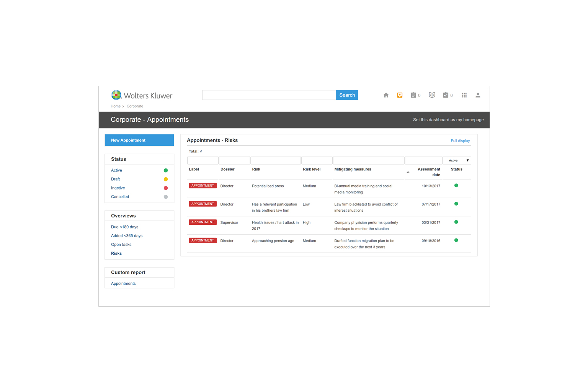Toggle sort arrow on Mitigating measures column
Viewport: 588px width, 392px height.
pos(408,172)
